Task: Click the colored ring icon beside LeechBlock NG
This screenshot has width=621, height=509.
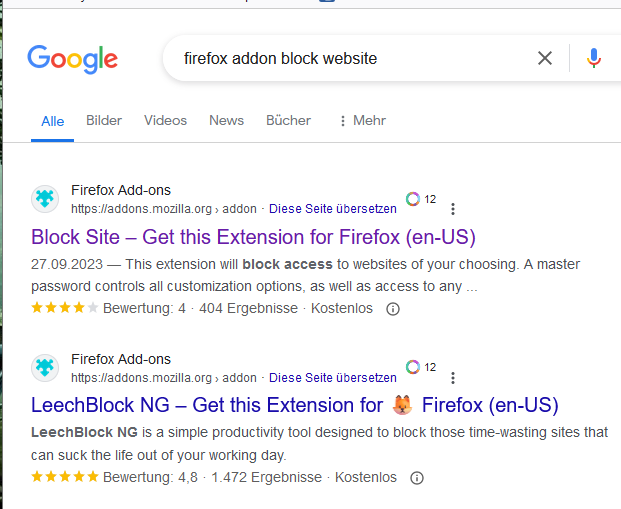Action: (413, 368)
